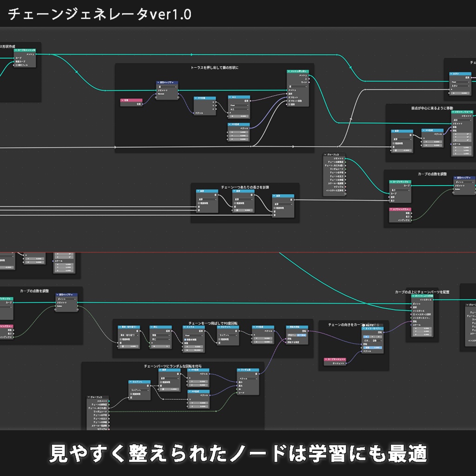The image size is (476, 476).
Task: Select the Z axis button on オイラーをベクトル node
Action: 378,337
